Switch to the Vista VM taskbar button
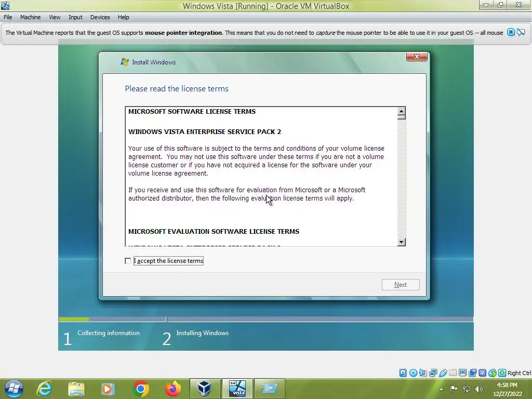Image resolution: width=532 pixels, height=399 pixels. [x=237, y=389]
